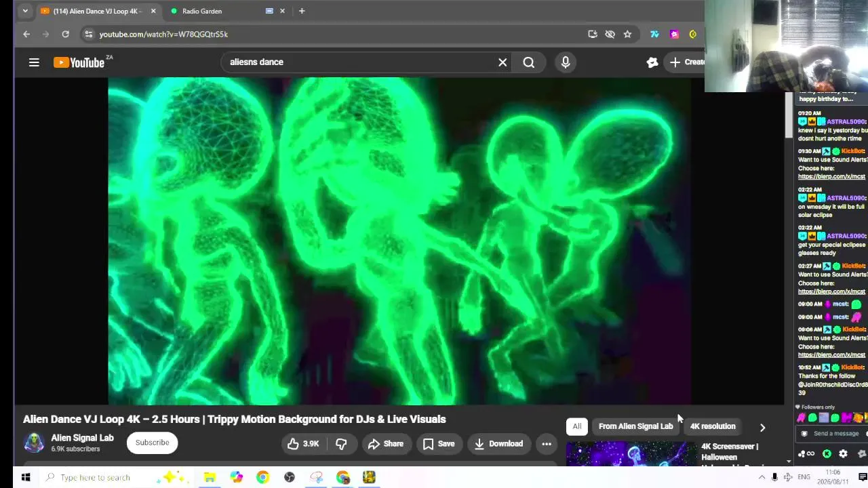Image resolution: width=868 pixels, height=488 pixels.
Task: Run the YouTube search magnifier button
Action: (529, 62)
